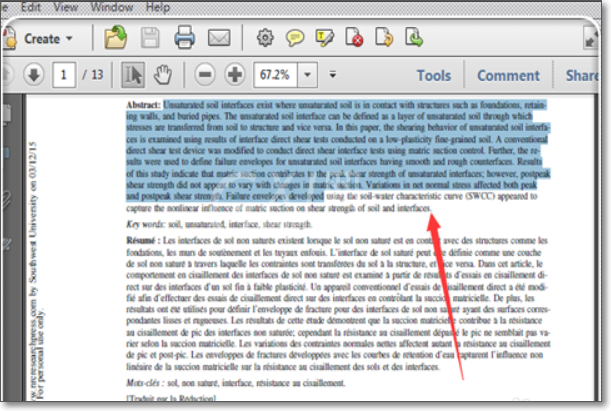Open the Share pane
Image resolution: width=611 pixels, height=411 pixels.
point(582,76)
